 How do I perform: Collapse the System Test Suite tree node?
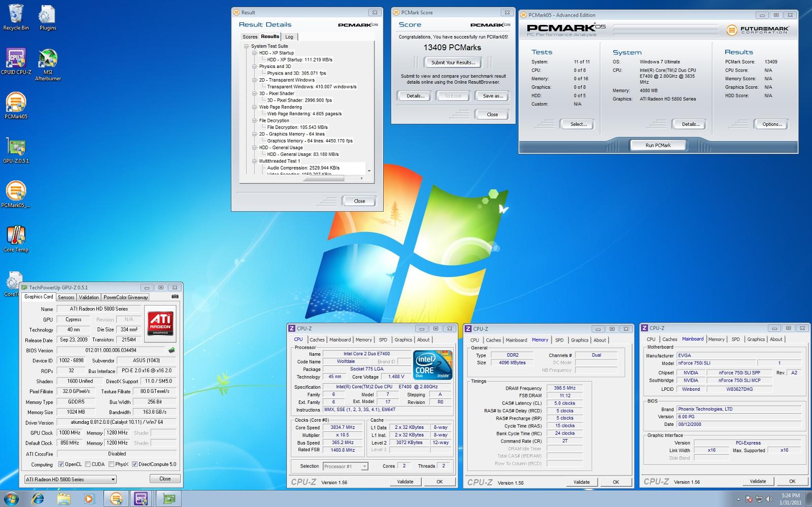coord(247,46)
